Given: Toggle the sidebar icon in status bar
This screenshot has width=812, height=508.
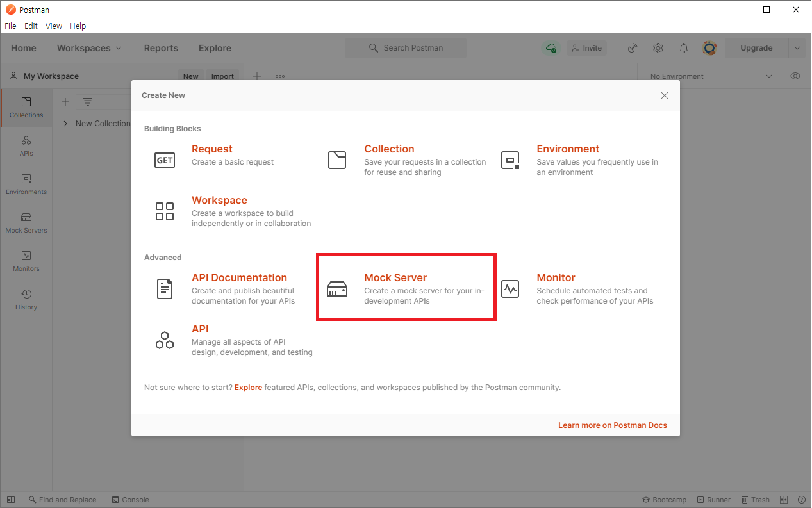Looking at the screenshot, I should tap(10, 500).
